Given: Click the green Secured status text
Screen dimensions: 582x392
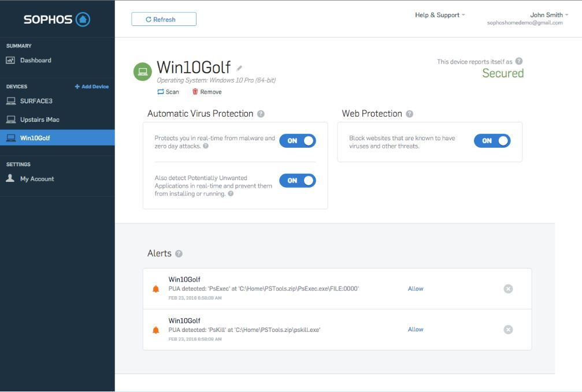Looking at the screenshot, I should pyautogui.click(x=503, y=73).
